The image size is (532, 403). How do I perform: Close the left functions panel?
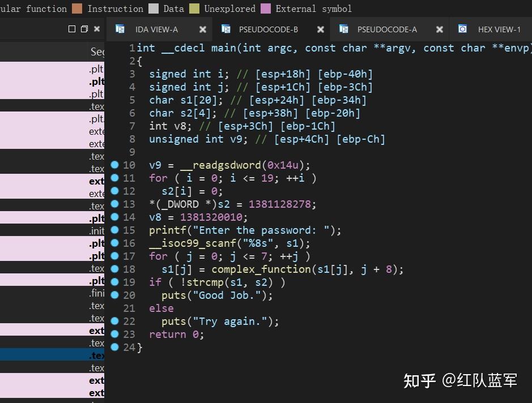pos(97,29)
